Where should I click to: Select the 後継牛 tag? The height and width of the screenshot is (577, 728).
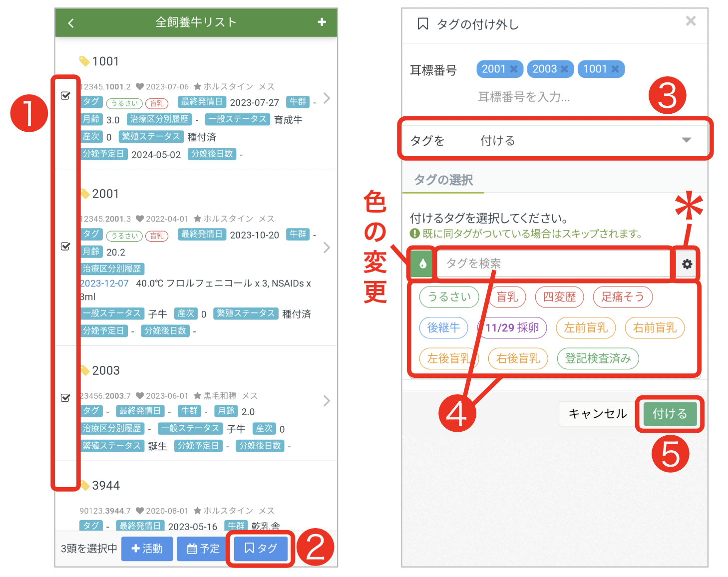(x=444, y=327)
